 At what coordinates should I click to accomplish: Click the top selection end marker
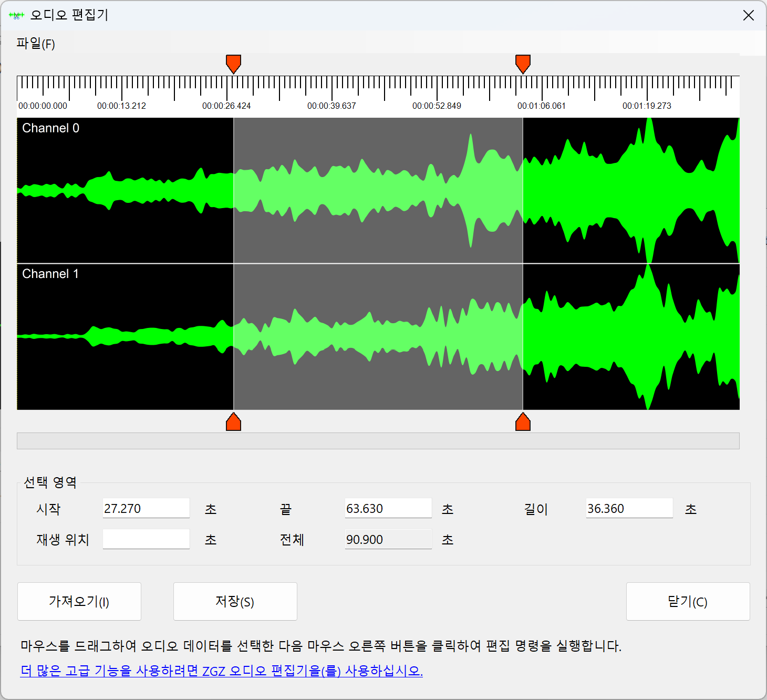point(523,64)
